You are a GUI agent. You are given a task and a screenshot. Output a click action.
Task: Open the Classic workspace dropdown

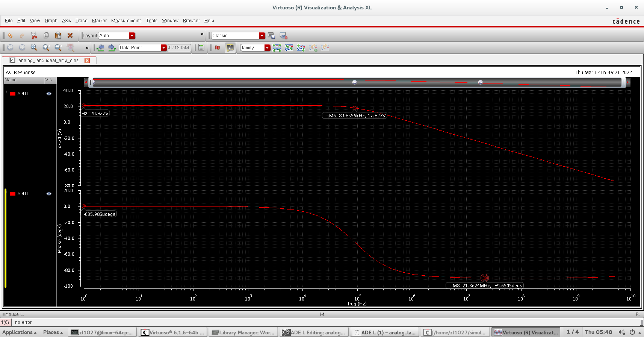(x=262, y=36)
